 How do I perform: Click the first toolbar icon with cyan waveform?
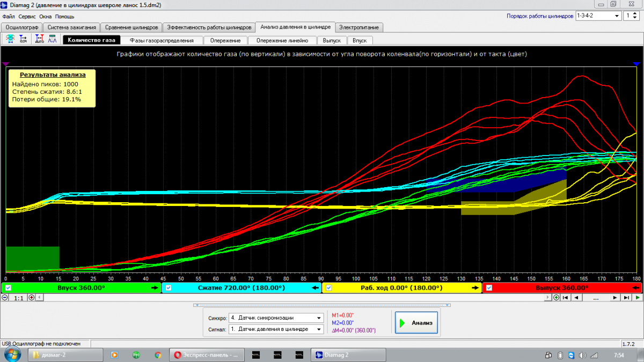coord(11,39)
